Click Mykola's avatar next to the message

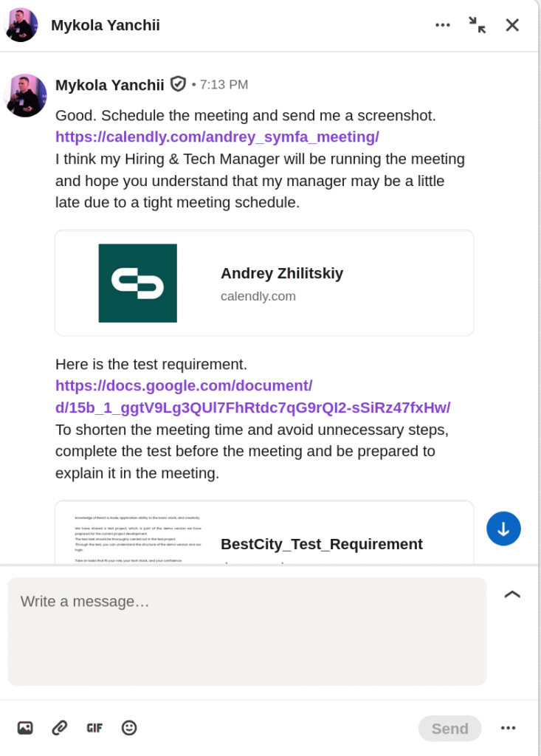point(26,95)
